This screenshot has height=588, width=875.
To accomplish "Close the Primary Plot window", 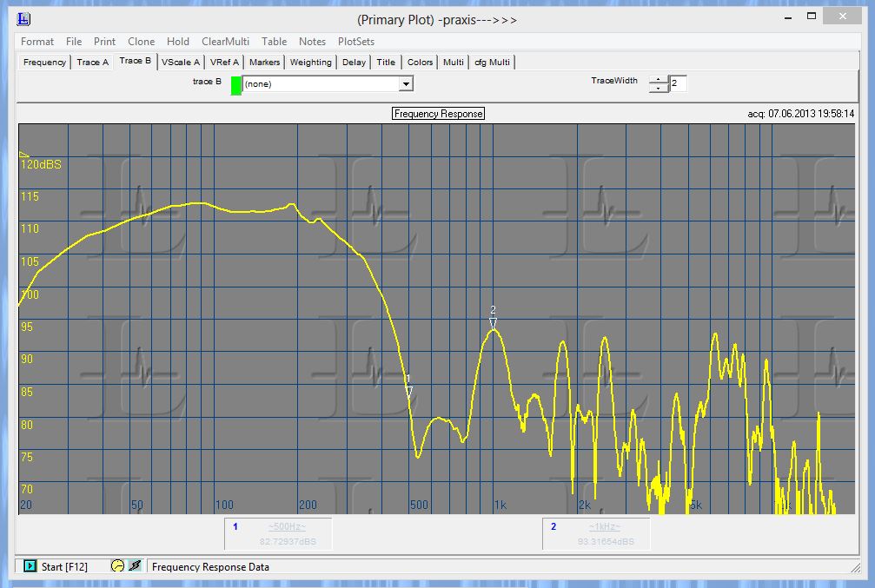I will (x=843, y=17).
